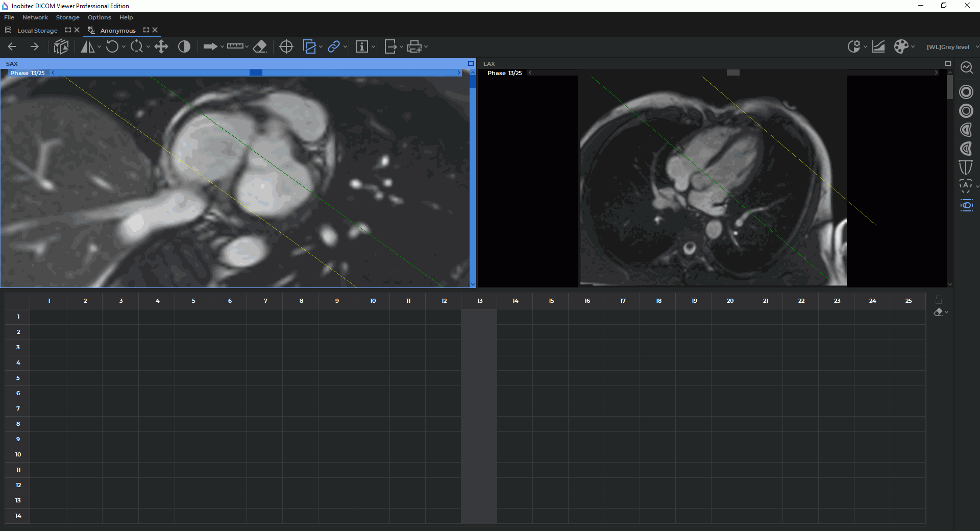
Task: Toggle the lock icon beside the grid
Action: 938,300
